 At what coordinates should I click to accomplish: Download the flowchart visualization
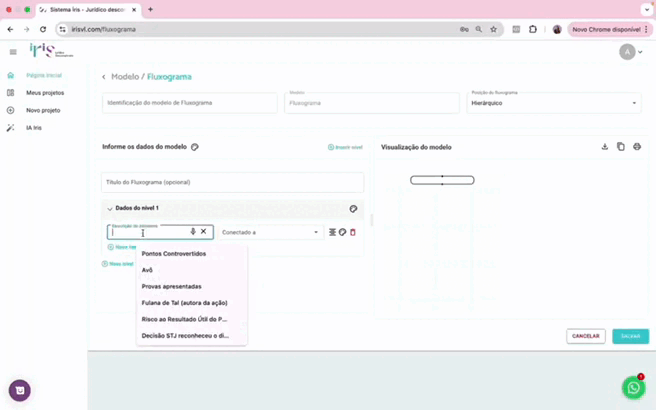tap(604, 147)
